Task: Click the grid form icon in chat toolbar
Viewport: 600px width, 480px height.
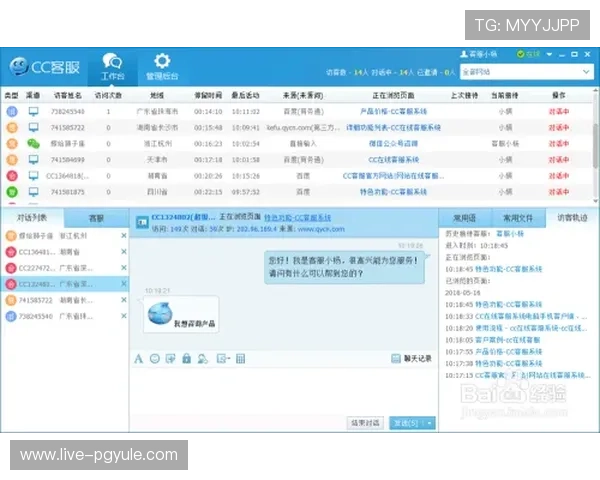Action: point(240,359)
